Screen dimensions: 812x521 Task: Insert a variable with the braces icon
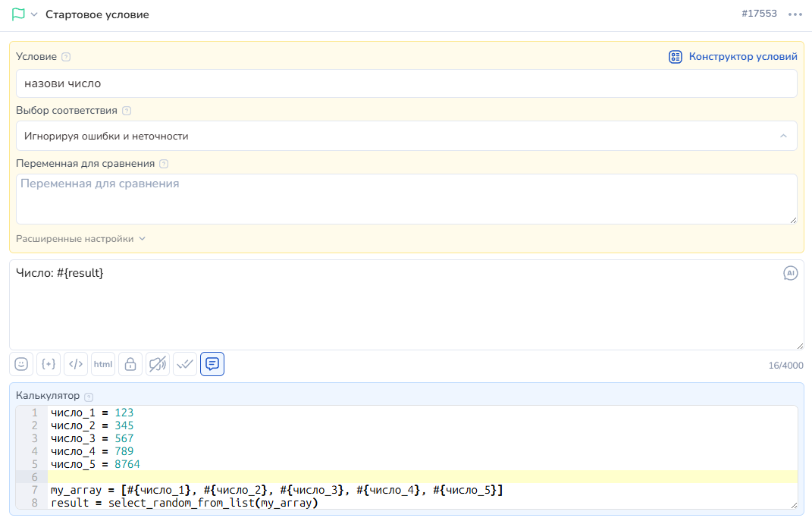pos(49,364)
